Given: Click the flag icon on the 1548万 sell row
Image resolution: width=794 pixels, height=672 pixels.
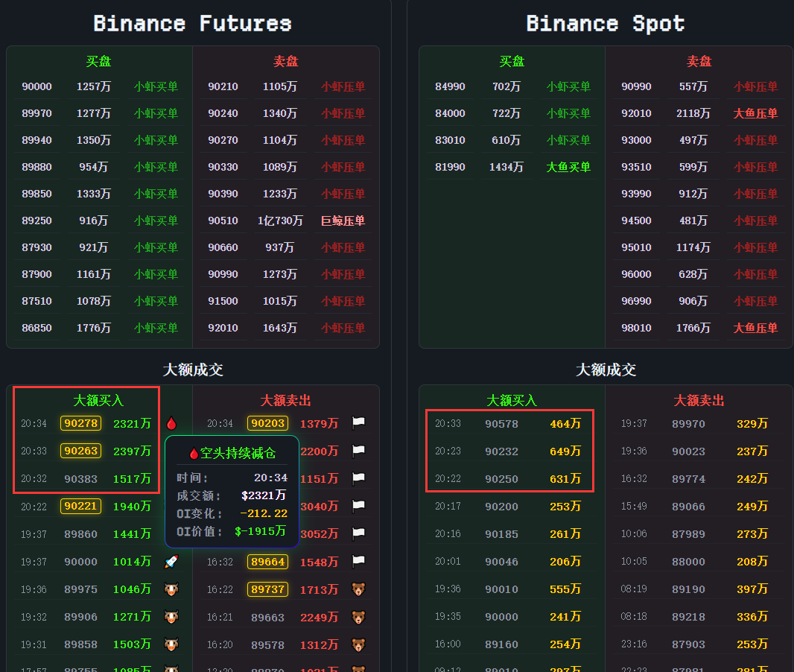Looking at the screenshot, I should [x=358, y=560].
